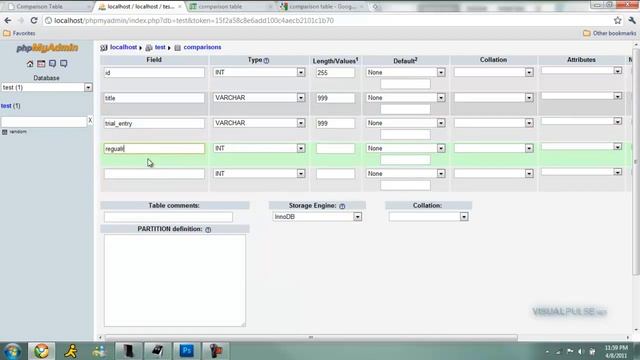The height and width of the screenshot is (360, 640).
Task: Click the PARTITION definition help icon
Action: [x=208, y=230]
